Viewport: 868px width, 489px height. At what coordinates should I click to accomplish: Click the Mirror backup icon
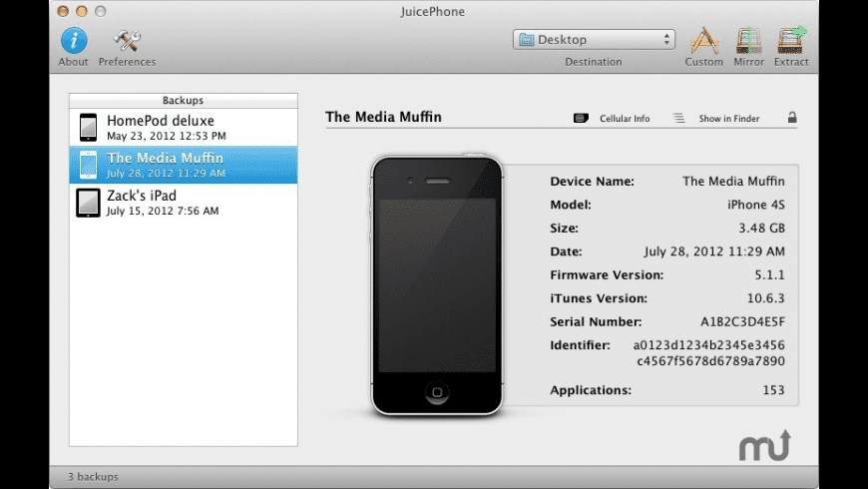coord(748,41)
